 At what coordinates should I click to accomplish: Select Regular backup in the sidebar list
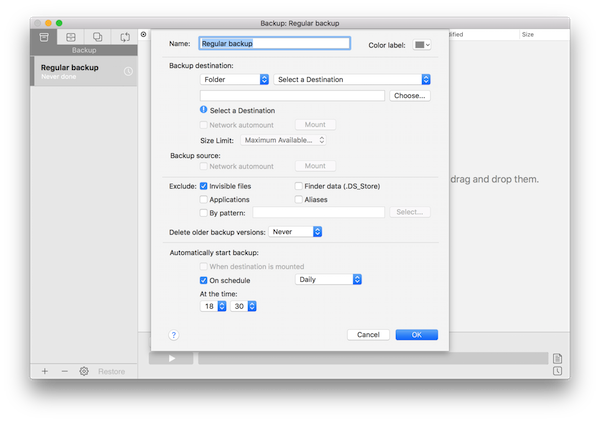(84, 71)
